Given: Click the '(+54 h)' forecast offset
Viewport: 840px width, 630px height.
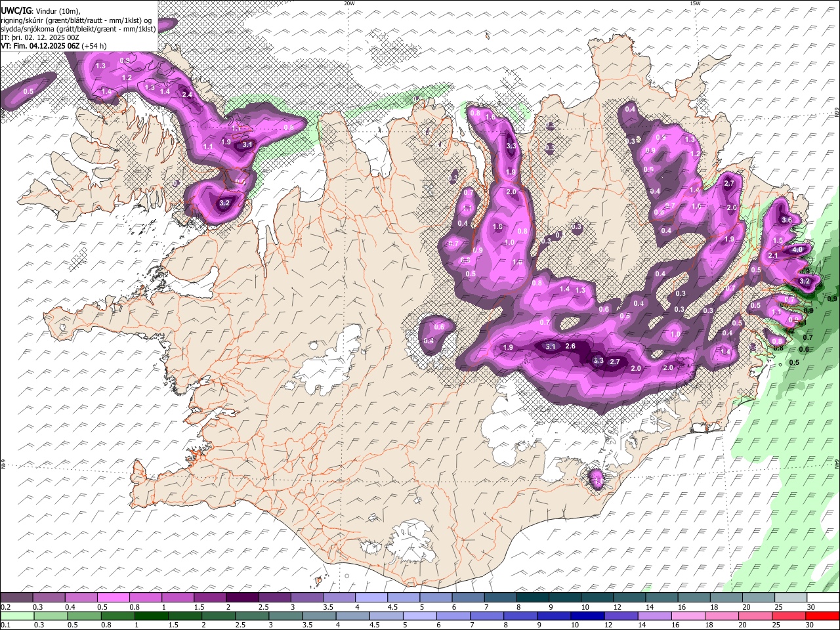Looking at the screenshot, I should [x=94, y=46].
